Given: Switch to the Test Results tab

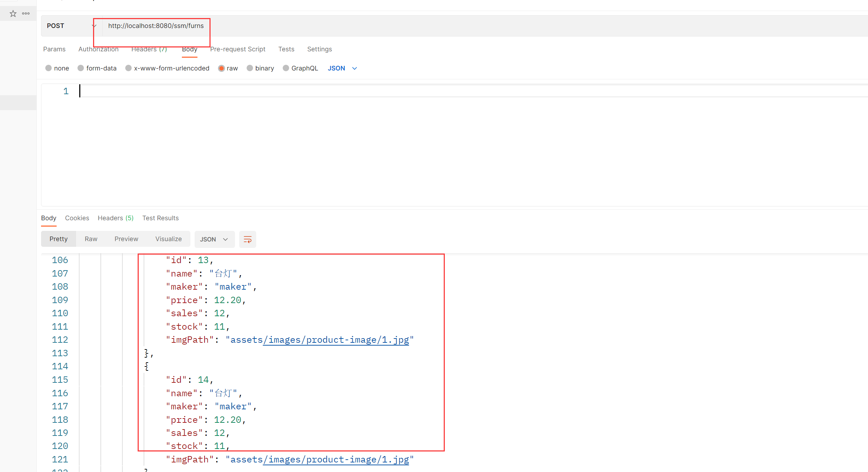Looking at the screenshot, I should [160, 218].
